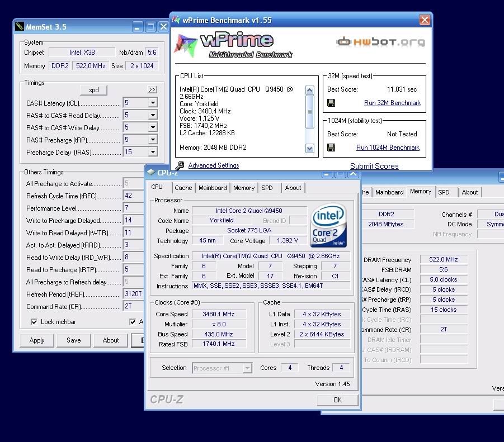
Task: Open the Mainboard tab in front CPU-Z
Action: coord(213,188)
